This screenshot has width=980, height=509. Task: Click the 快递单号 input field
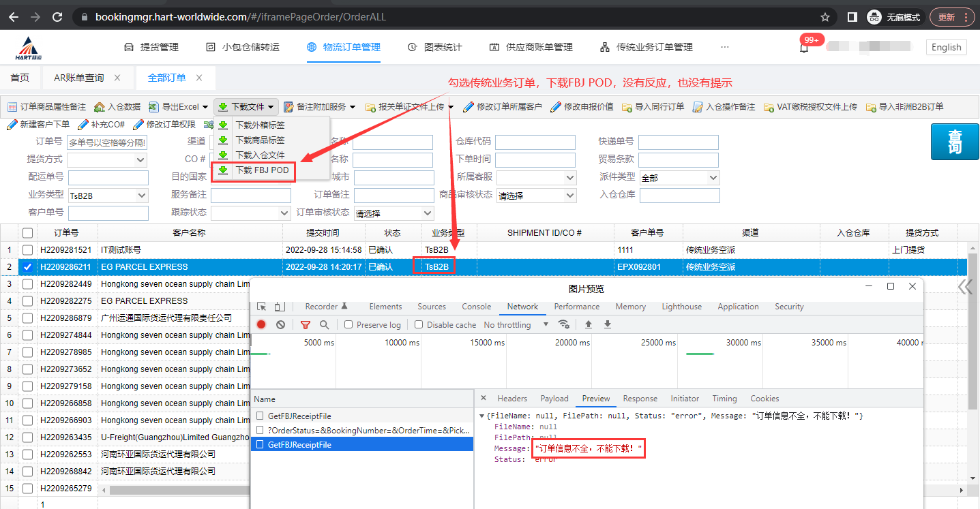pos(679,142)
